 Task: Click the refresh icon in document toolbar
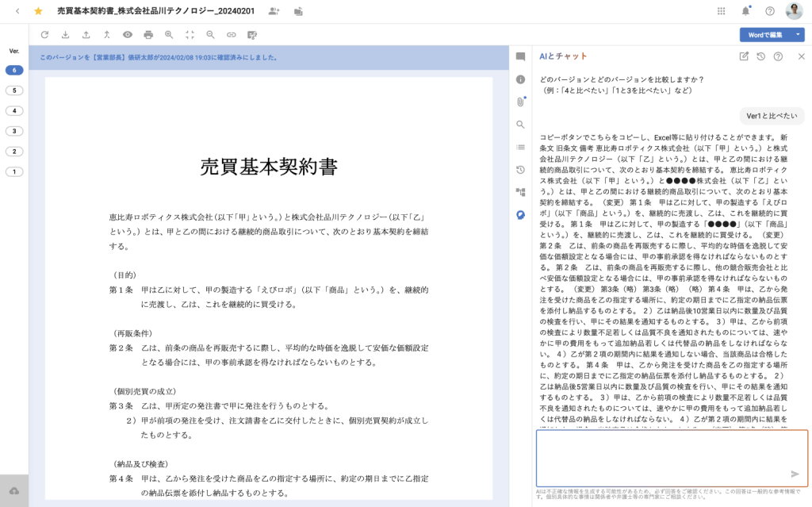pyautogui.click(x=44, y=35)
